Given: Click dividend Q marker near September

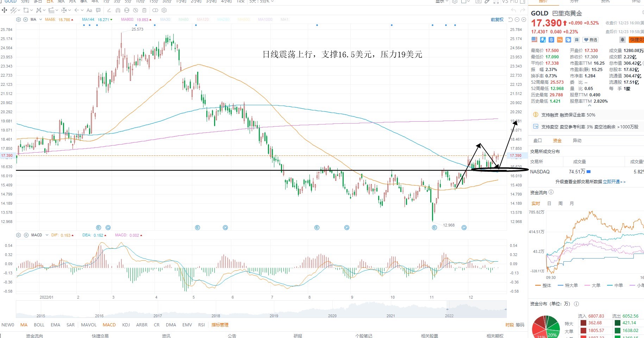Looking at the screenshot, I should click(x=347, y=228).
